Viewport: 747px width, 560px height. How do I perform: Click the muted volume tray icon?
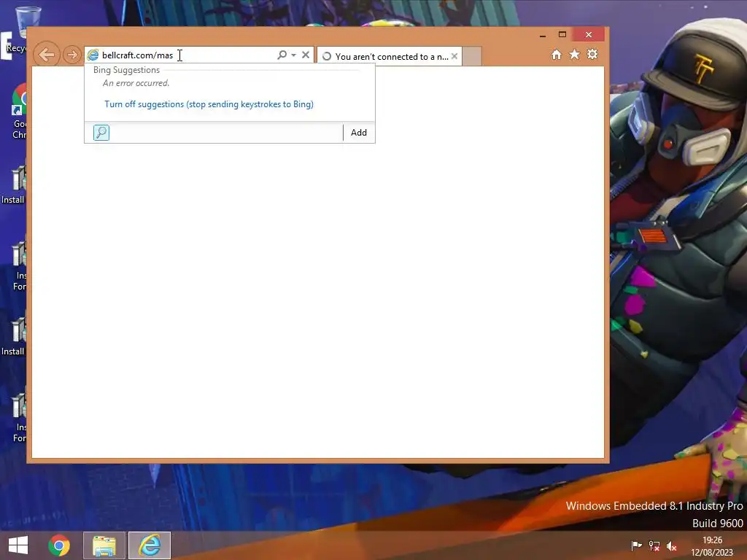tap(672, 545)
